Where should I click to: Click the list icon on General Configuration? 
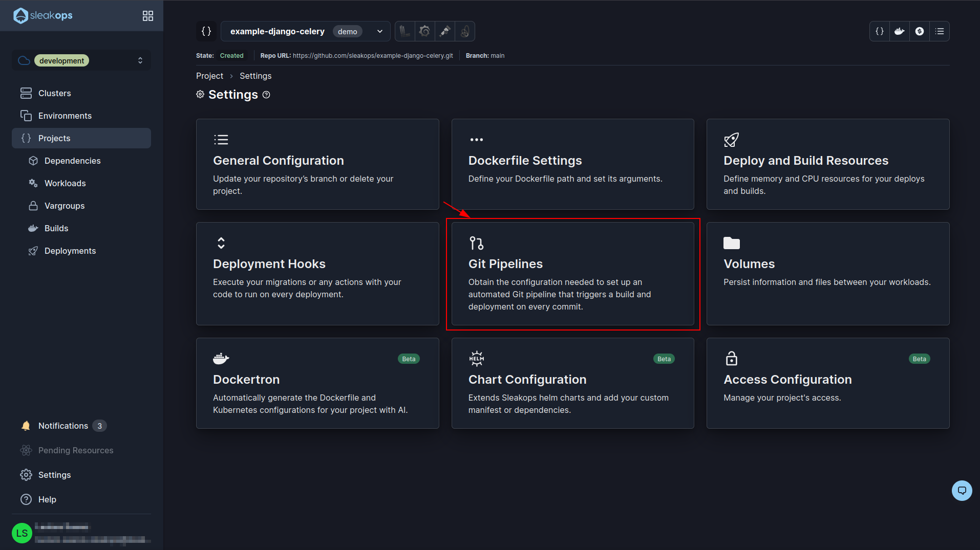221,140
